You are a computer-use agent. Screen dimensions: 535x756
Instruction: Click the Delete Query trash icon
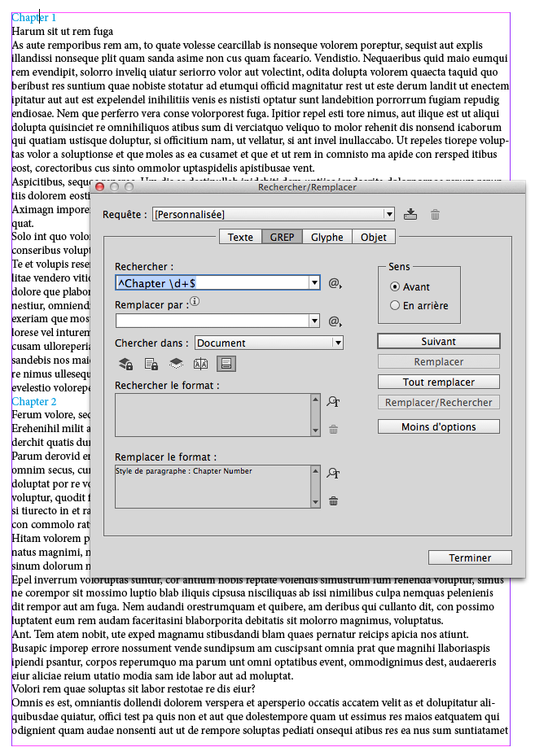click(x=435, y=215)
